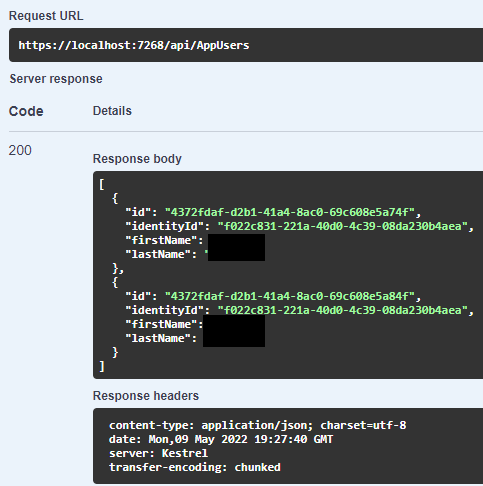The height and width of the screenshot is (486, 483).
Task: Click the 'Code' column header
Action: tap(26, 111)
